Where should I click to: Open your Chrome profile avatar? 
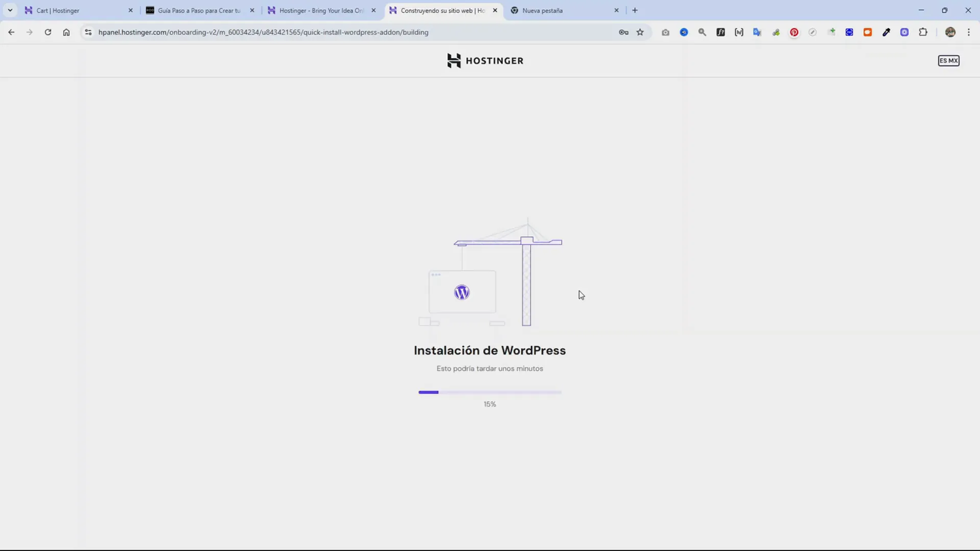pos(950,32)
